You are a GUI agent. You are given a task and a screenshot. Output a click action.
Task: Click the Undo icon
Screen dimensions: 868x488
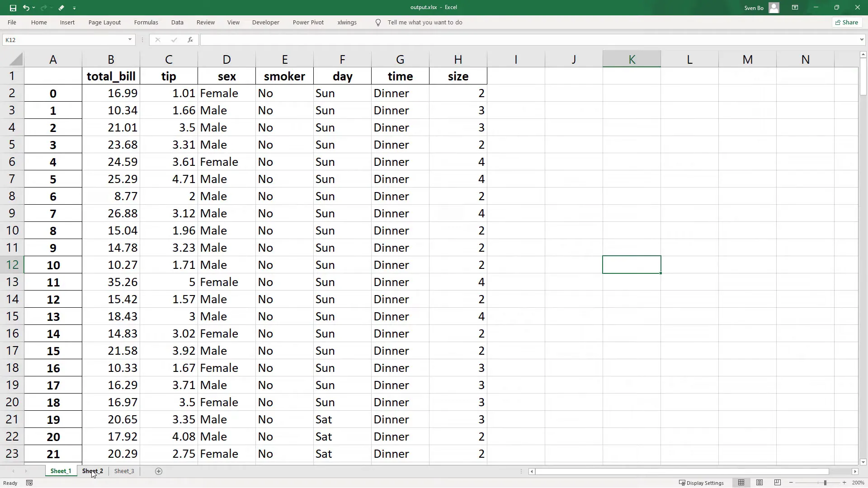pyautogui.click(x=26, y=8)
